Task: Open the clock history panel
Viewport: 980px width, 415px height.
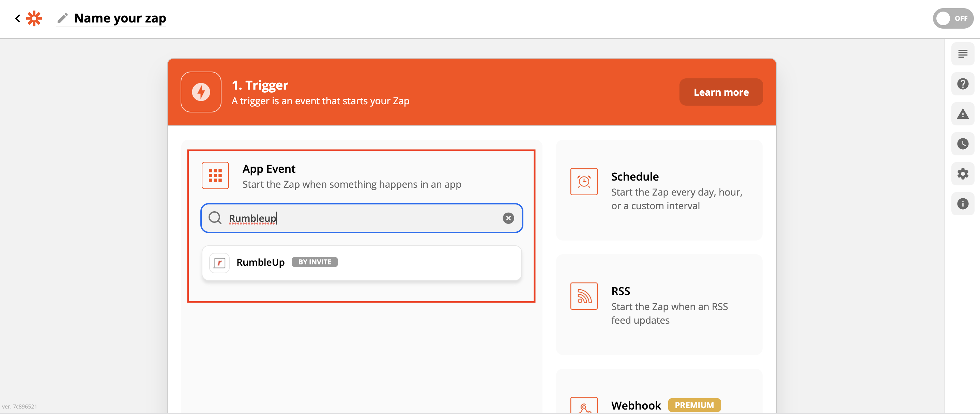Action: (963, 144)
